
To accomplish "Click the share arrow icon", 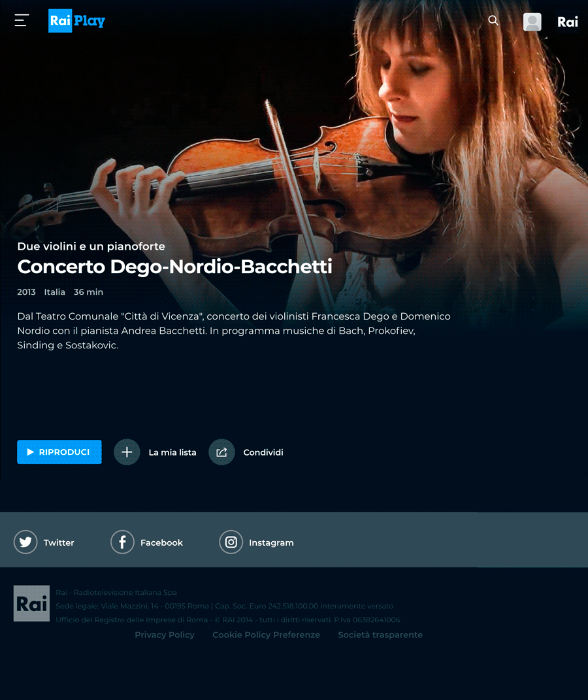I will pyautogui.click(x=221, y=452).
